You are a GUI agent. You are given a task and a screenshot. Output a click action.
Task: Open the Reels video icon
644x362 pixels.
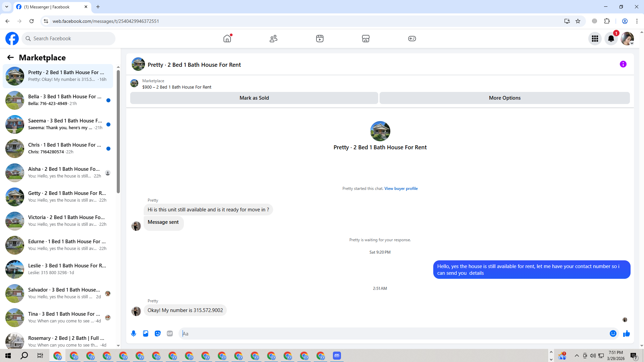[320, 39]
